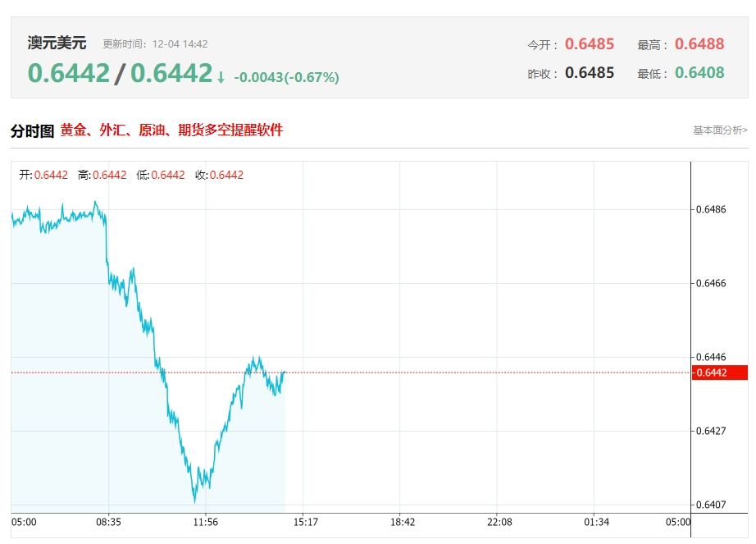756x544 pixels.
Task: Click the 收:0.6442 close value in chart header
Action: (x=219, y=175)
